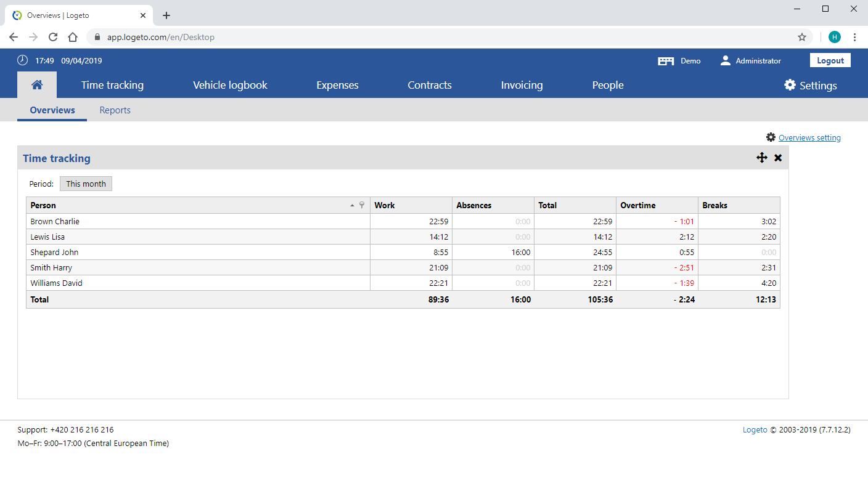Click the Logeto link in footer
868x491 pixels.
[755, 430]
